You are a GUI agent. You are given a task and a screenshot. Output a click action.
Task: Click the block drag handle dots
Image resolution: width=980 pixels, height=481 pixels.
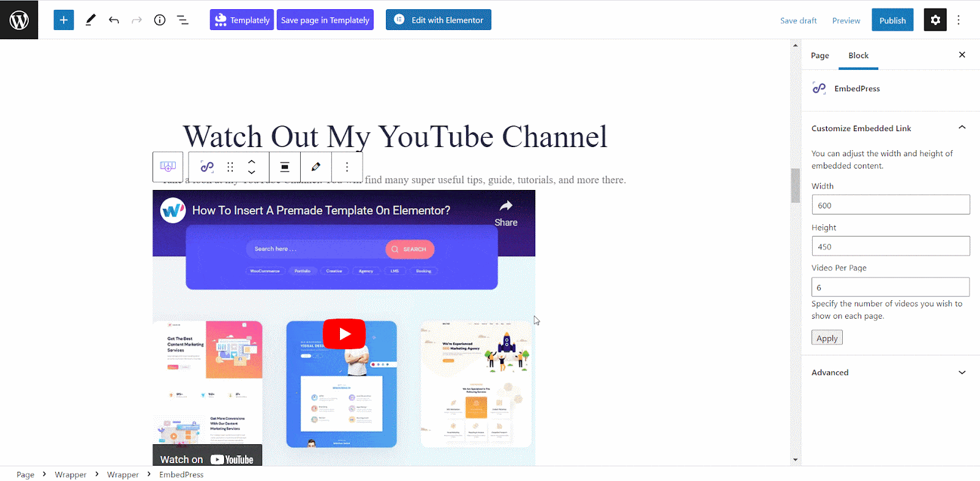[230, 167]
